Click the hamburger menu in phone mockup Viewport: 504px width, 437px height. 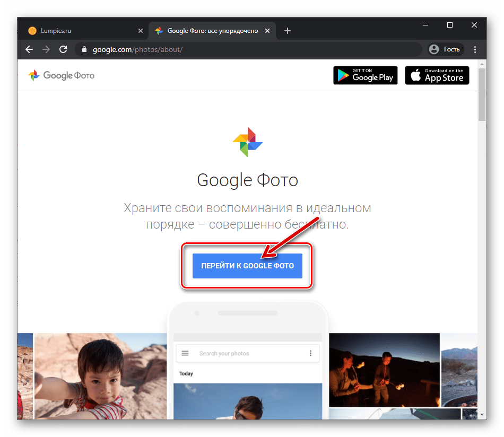[x=185, y=353]
